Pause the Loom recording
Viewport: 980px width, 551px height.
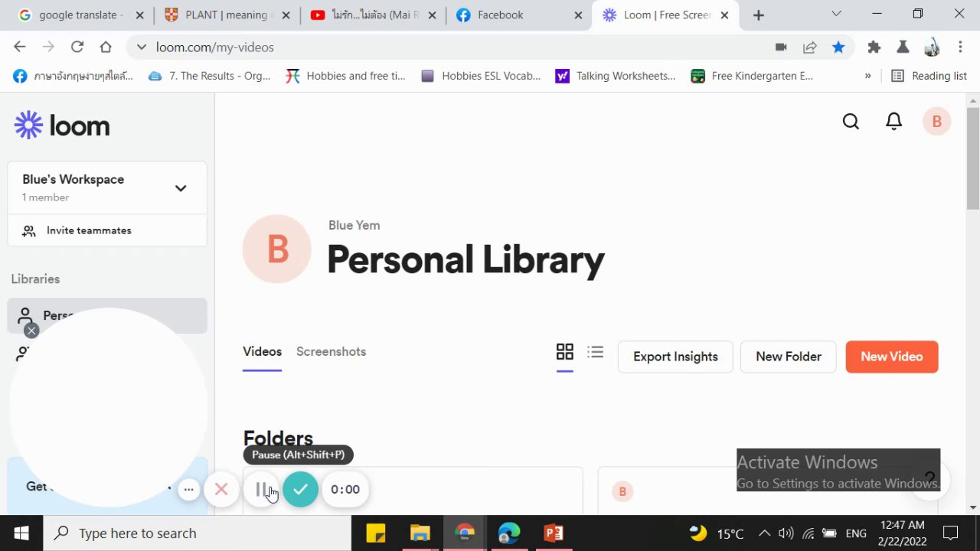(261, 490)
